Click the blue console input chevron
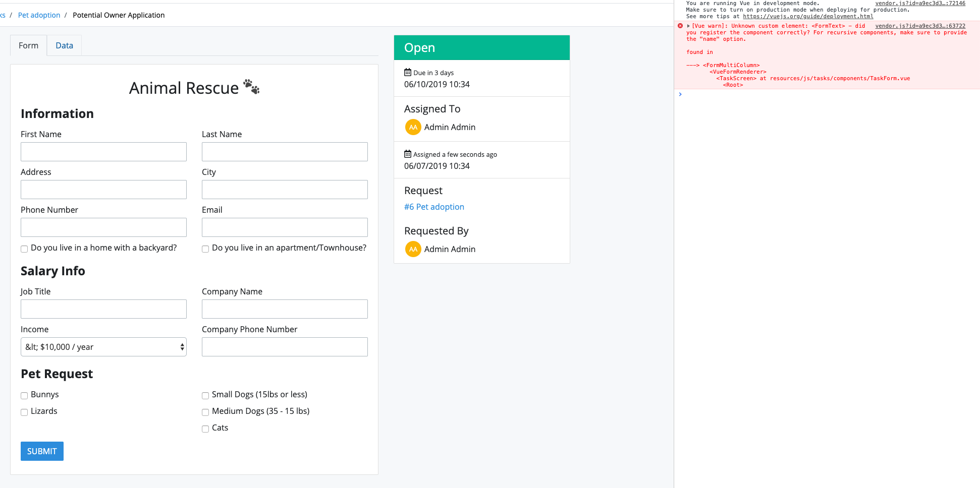The height and width of the screenshot is (488, 980). 680,94
